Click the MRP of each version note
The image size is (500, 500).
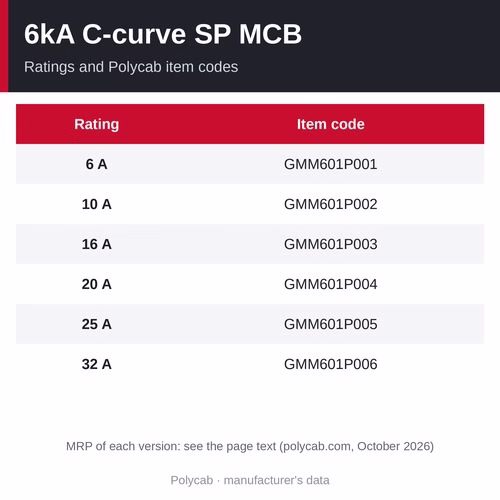250,446
